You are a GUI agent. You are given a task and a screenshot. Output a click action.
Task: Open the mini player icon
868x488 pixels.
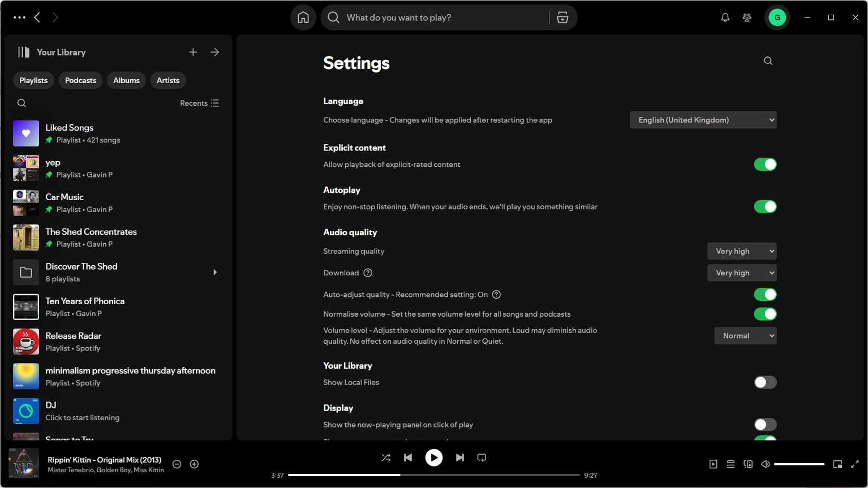point(837,464)
